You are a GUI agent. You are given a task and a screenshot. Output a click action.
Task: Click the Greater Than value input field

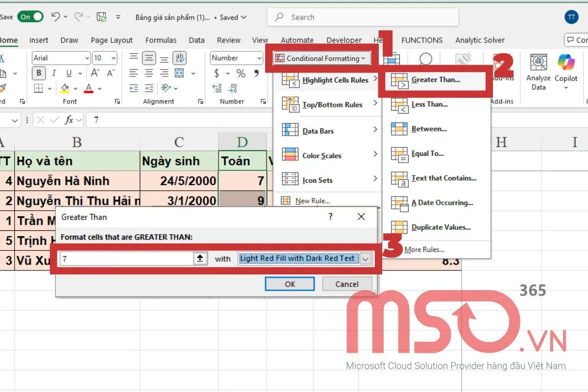tap(126, 259)
